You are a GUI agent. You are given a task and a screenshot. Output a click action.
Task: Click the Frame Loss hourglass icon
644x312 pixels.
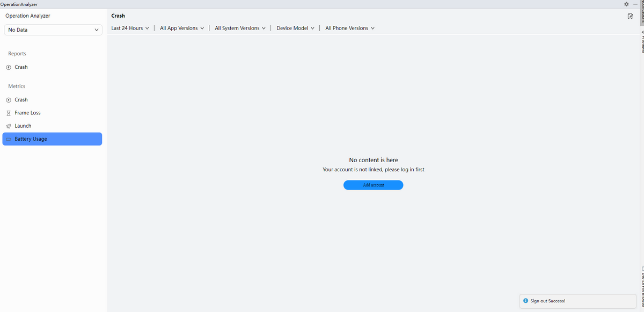coord(8,113)
